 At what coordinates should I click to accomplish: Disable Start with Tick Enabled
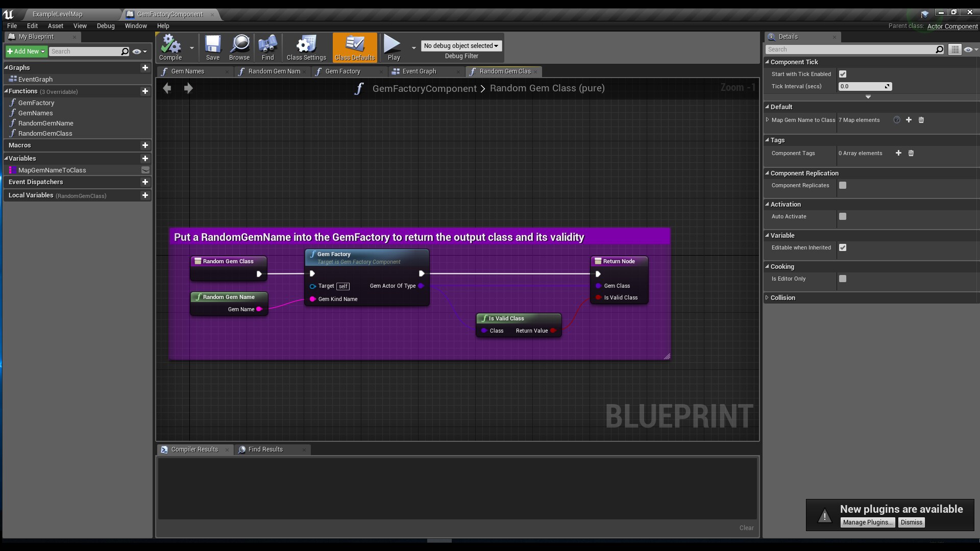coord(843,73)
